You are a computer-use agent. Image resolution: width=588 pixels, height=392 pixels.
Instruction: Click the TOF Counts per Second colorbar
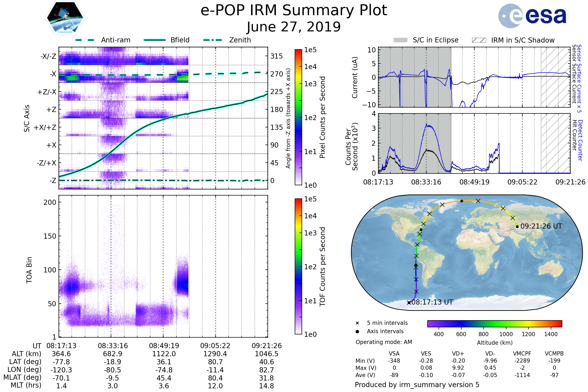298,266
